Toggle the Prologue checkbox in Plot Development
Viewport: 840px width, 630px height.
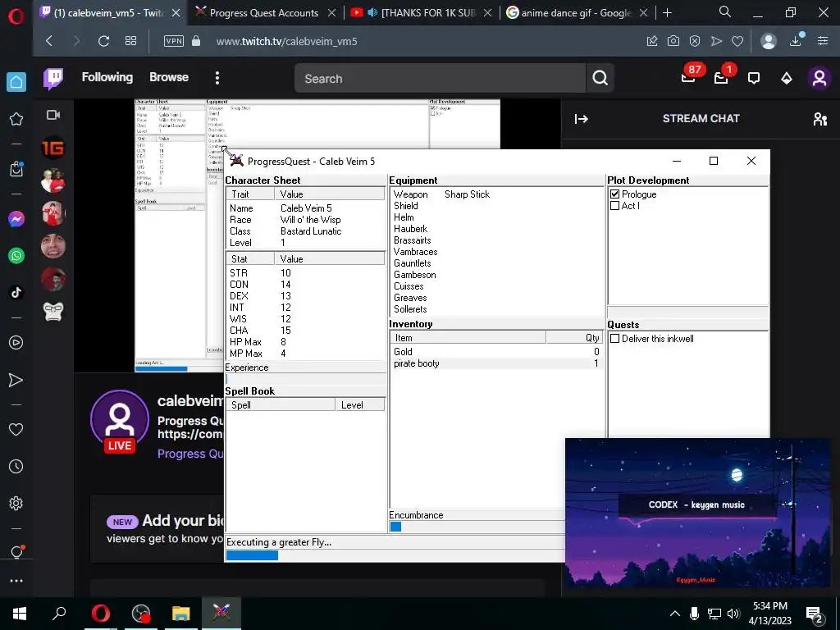click(615, 194)
